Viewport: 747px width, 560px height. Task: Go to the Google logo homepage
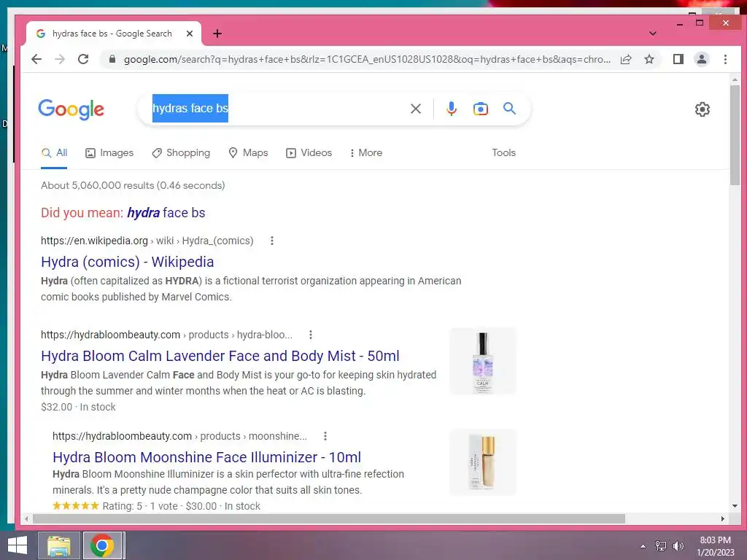click(71, 109)
